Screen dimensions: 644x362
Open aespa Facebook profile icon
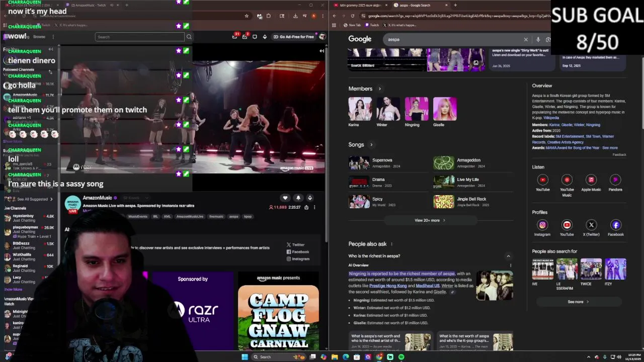click(x=615, y=225)
